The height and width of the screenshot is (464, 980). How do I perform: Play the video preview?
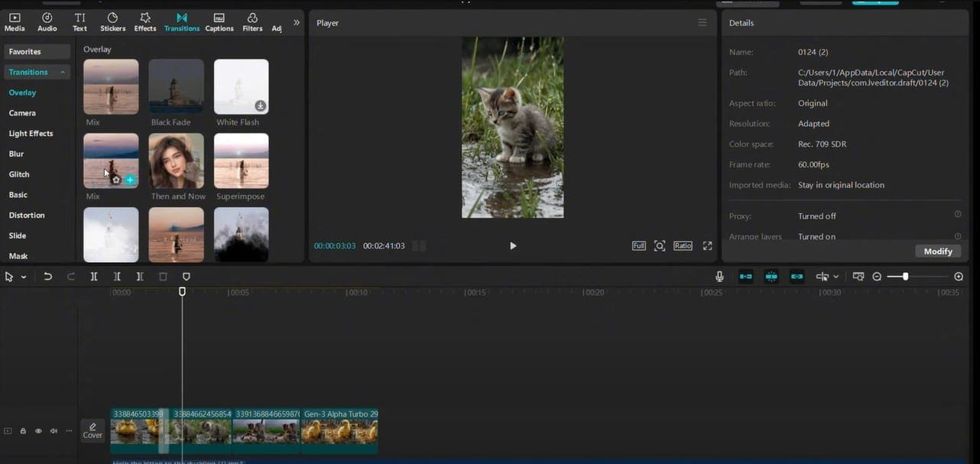[513, 246]
